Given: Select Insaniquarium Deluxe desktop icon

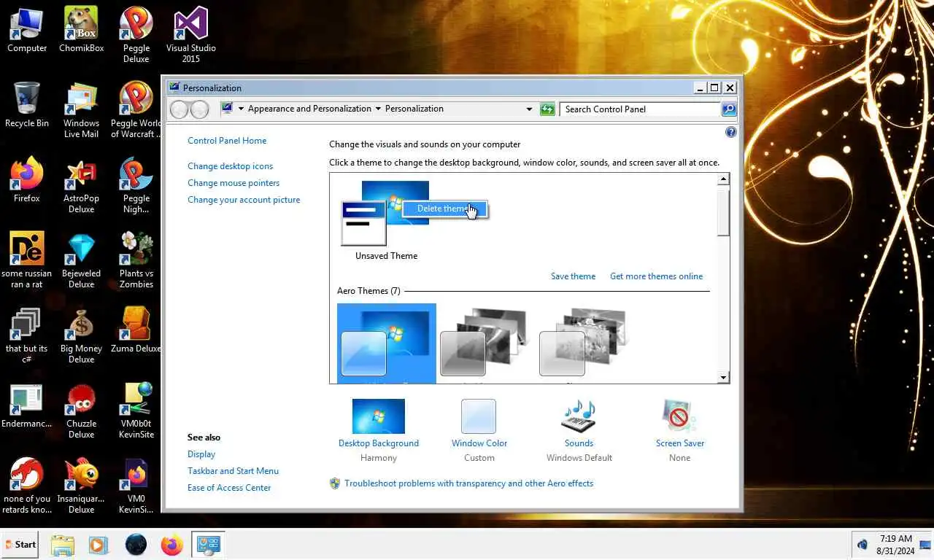Looking at the screenshot, I should pyautogui.click(x=81, y=486).
